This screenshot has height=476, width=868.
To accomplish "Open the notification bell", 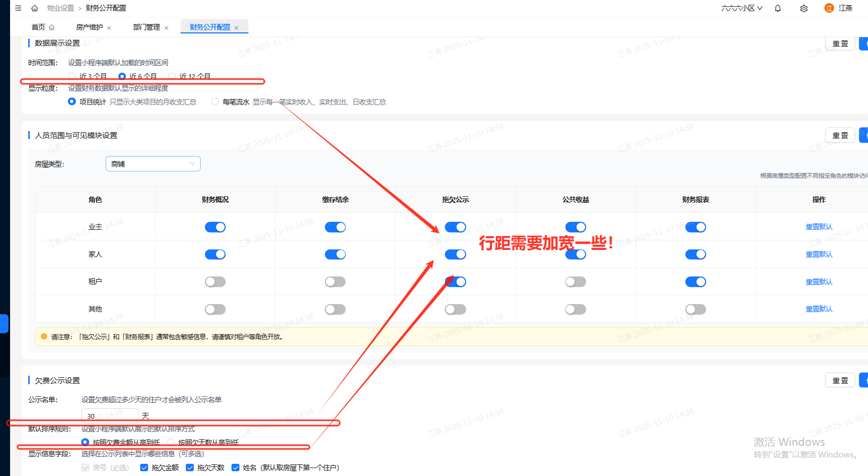I will (x=778, y=8).
